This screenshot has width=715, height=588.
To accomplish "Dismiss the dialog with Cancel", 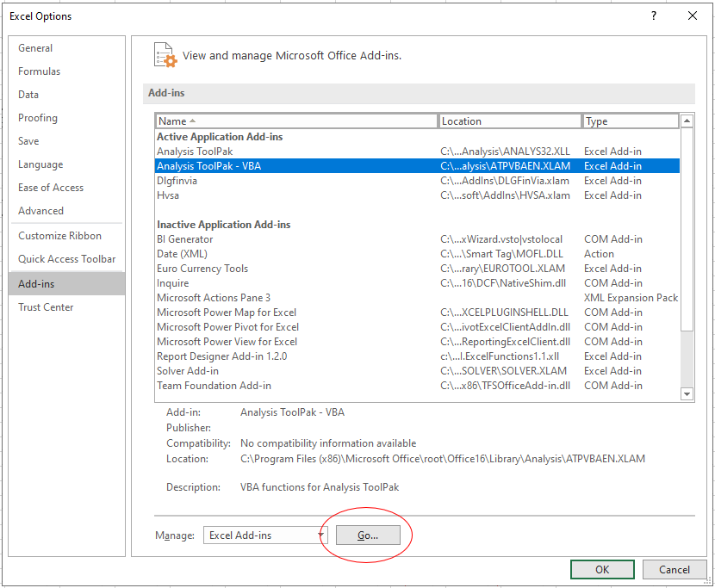I will pos(675,569).
